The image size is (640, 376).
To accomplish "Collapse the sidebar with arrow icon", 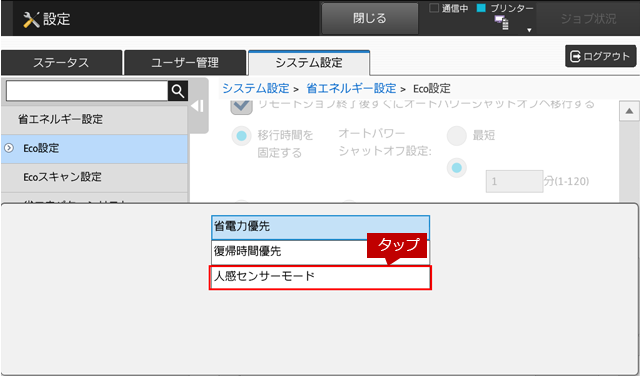I will [198, 106].
